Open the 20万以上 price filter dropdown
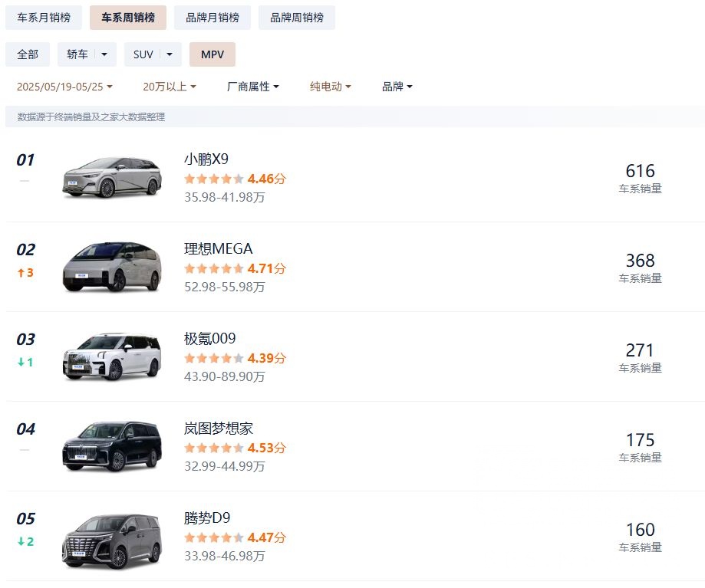705x588 pixels. (169, 87)
